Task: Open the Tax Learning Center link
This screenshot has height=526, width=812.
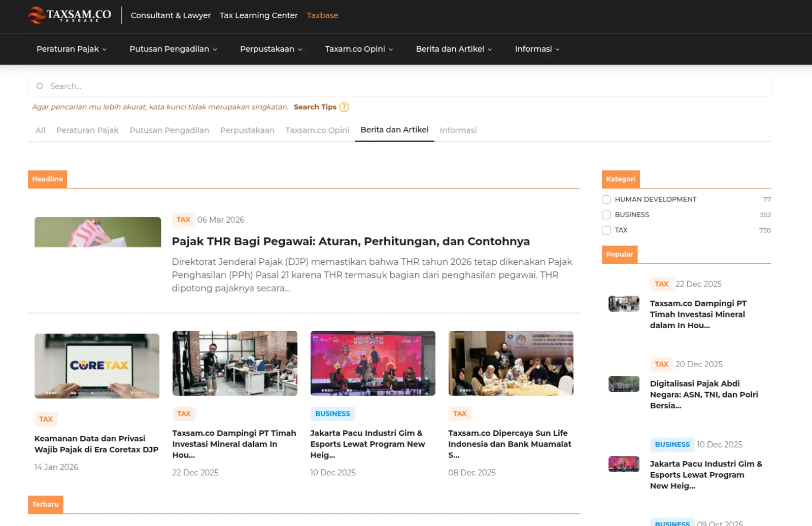Action: (x=258, y=15)
